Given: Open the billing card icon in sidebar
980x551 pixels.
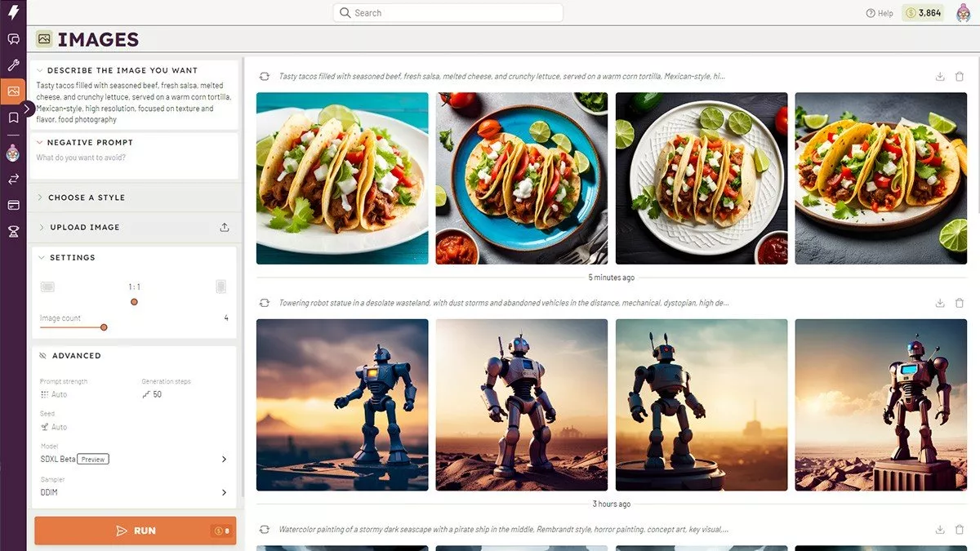Looking at the screenshot, I should pyautogui.click(x=13, y=205).
